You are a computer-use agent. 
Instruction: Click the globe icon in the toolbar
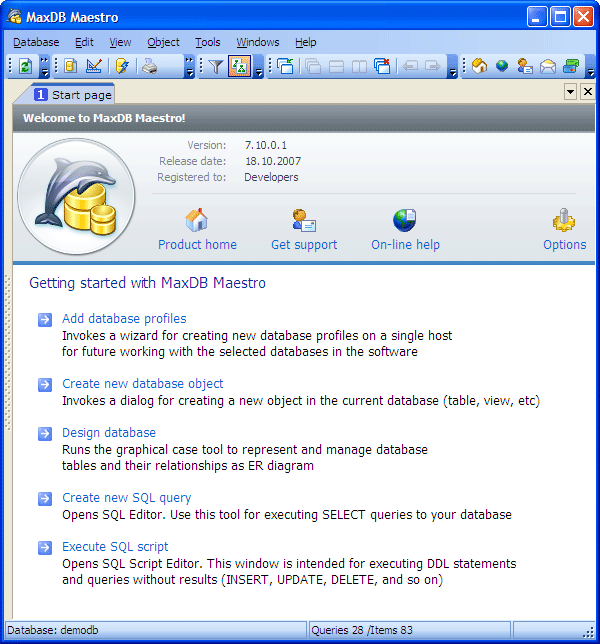pos(502,66)
